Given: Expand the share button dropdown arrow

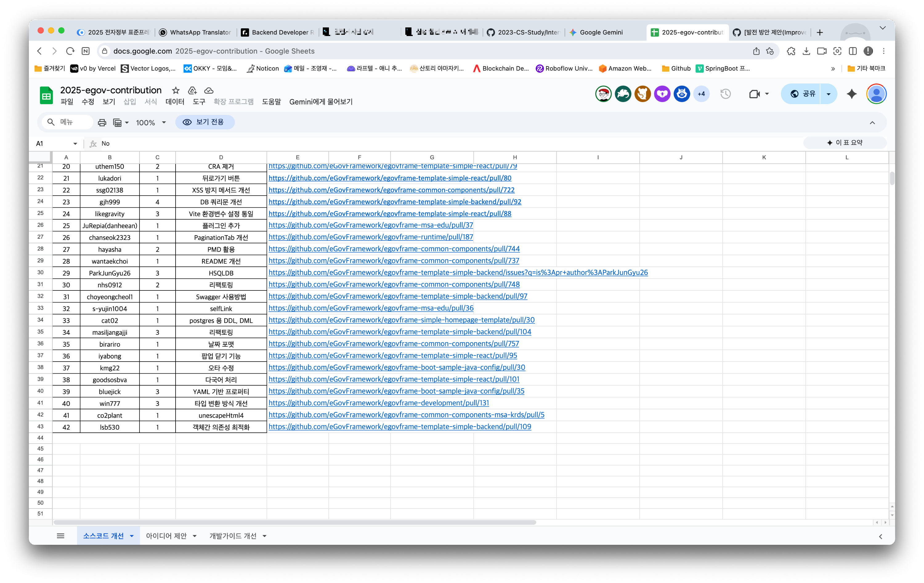Looking at the screenshot, I should coord(829,94).
